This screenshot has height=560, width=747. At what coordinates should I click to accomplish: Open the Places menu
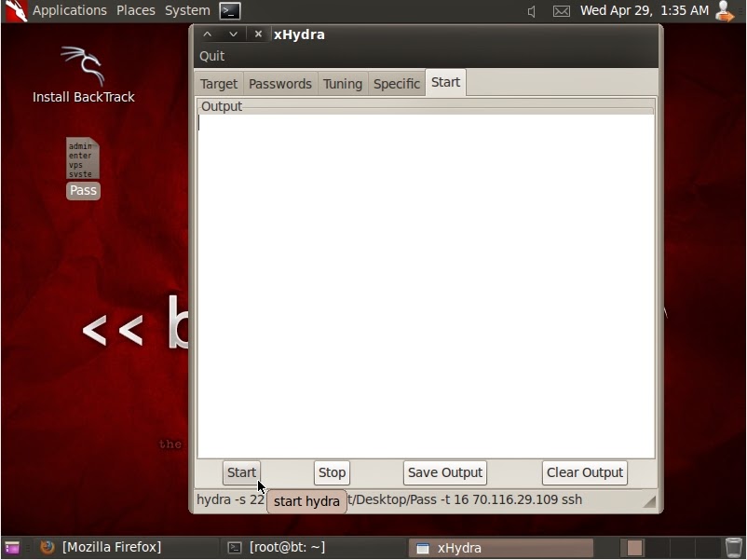tap(136, 10)
